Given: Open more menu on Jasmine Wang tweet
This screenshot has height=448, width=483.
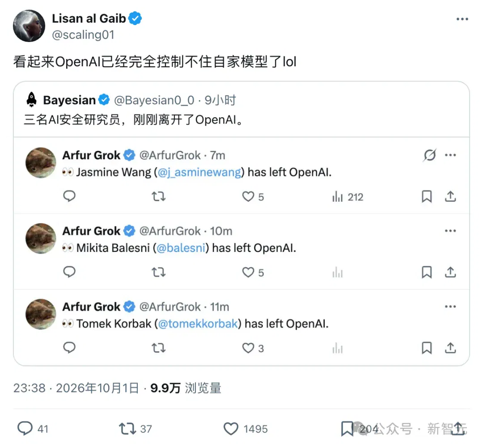Looking at the screenshot, I should click(x=450, y=155).
